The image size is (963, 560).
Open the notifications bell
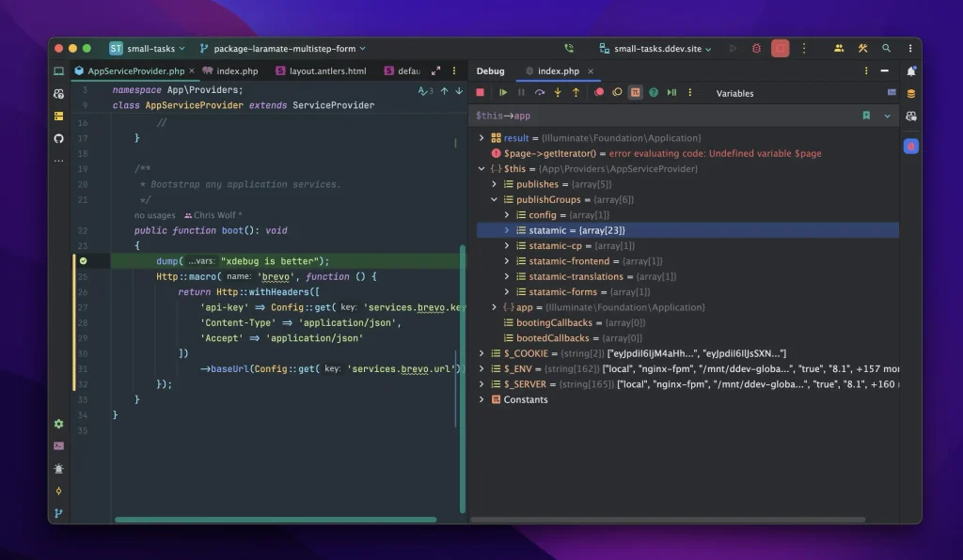[x=910, y=71]
